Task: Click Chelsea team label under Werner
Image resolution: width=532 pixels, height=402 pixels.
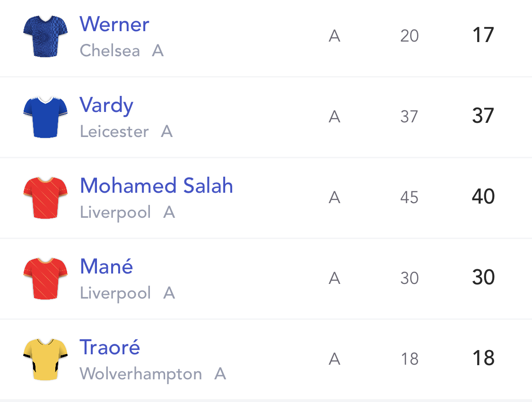Action: click(x=110, y=51)
